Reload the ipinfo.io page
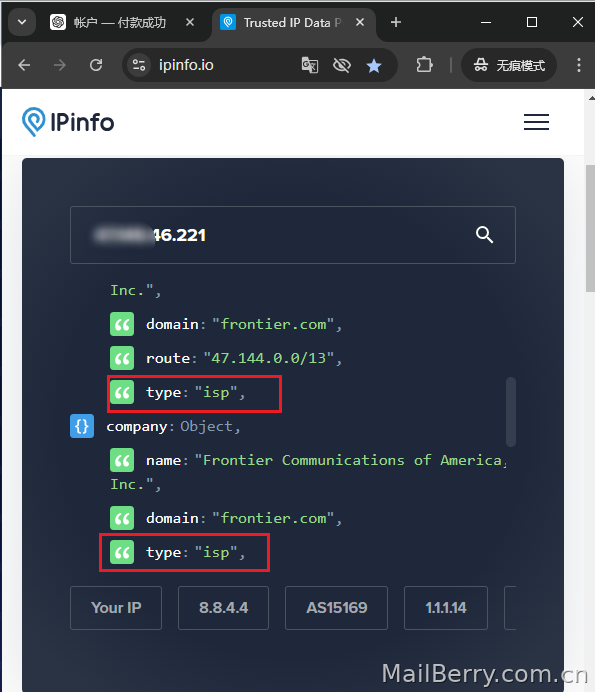 [x=96, y=65]
